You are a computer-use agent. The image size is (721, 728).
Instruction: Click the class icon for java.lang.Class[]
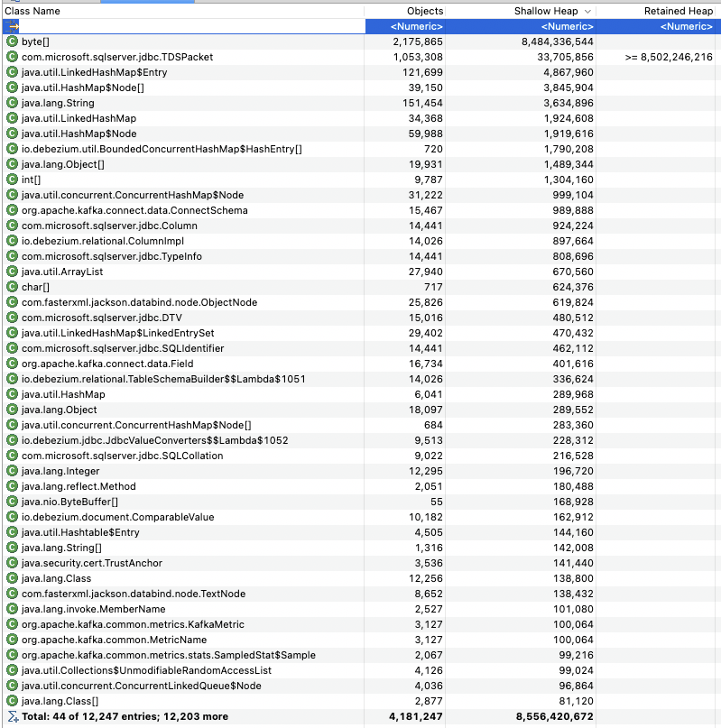(12, 701)
